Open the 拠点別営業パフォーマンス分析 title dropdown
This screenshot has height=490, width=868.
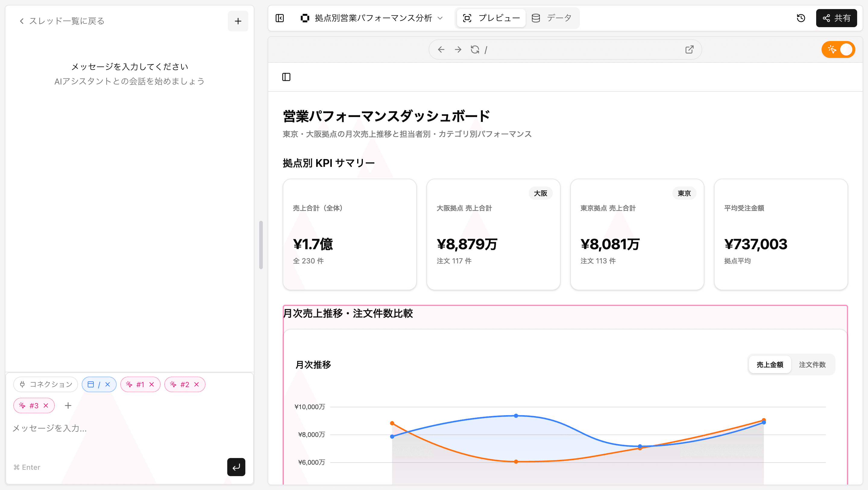click(440, 18)
